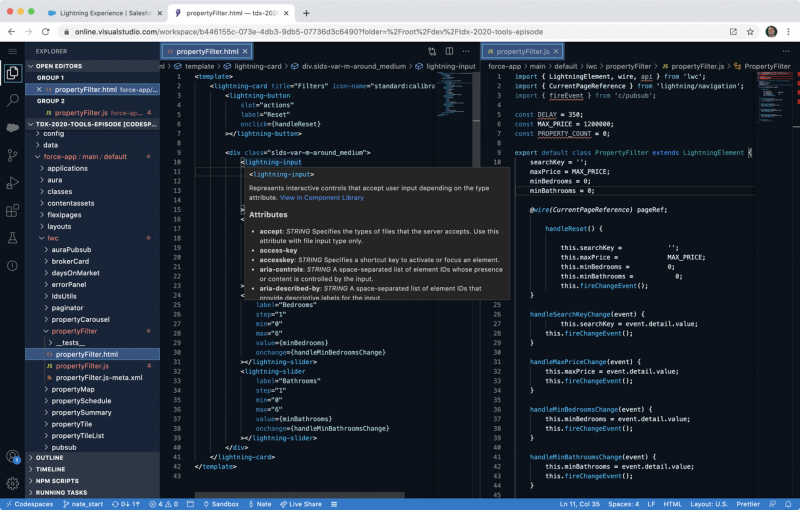Open the Run and Debug view
The height and width of the screenshot is (510, 800).
tap(12, 183)
